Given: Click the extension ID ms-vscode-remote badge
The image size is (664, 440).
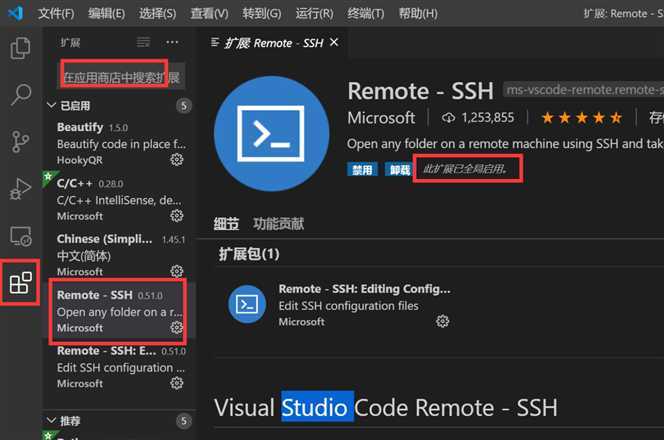Looking at the screenshot, I should [584, 90].
